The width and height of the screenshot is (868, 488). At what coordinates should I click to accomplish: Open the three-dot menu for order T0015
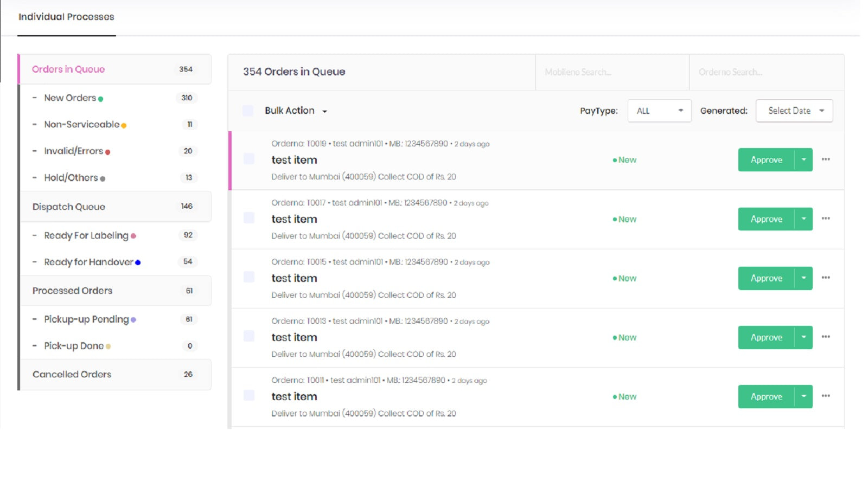[826, 278]
